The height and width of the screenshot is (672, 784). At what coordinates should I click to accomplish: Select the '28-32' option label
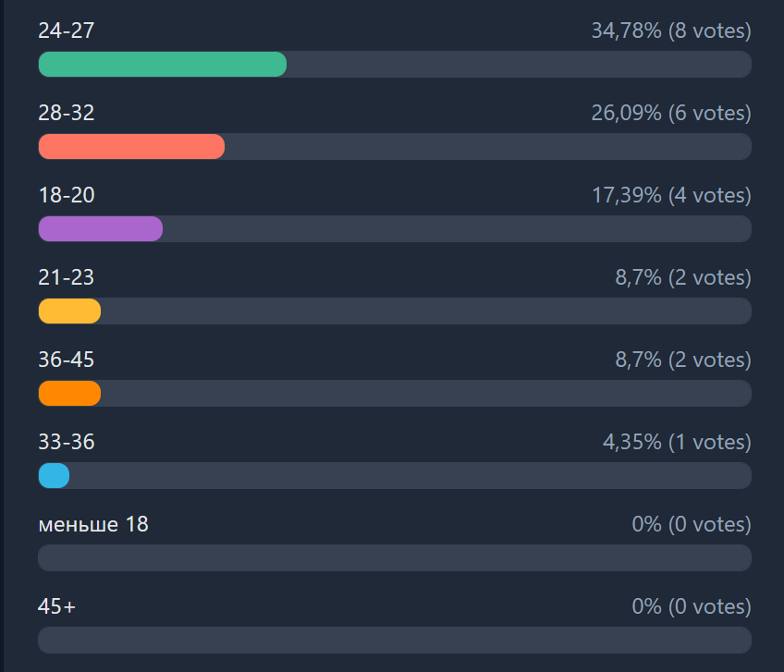(x=67, y=114)
